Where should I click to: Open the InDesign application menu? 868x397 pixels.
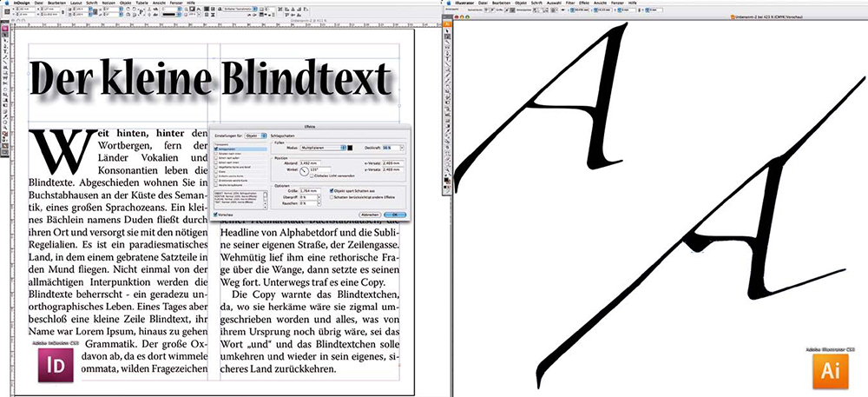[22, 3]
